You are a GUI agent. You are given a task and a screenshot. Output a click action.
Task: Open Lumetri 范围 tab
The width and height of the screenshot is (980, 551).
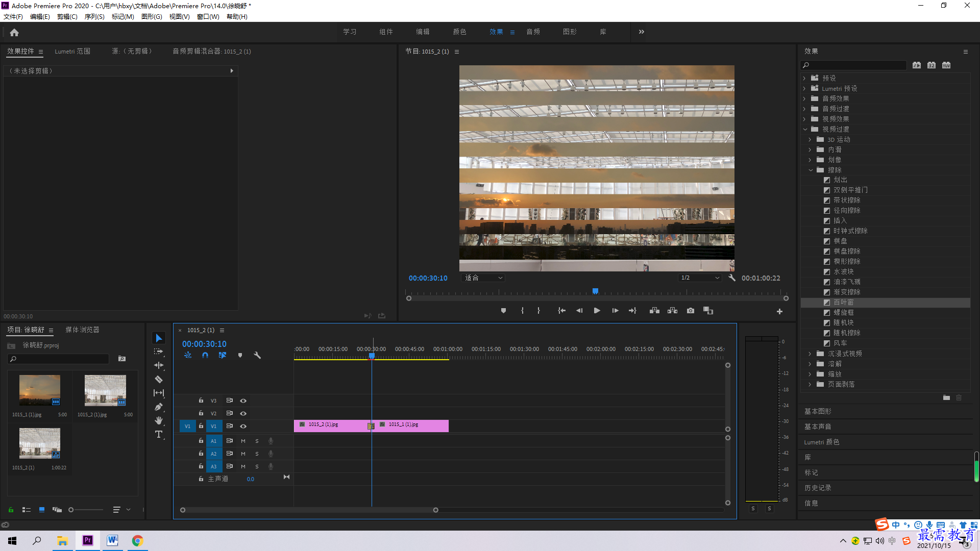tap(72, 52)
